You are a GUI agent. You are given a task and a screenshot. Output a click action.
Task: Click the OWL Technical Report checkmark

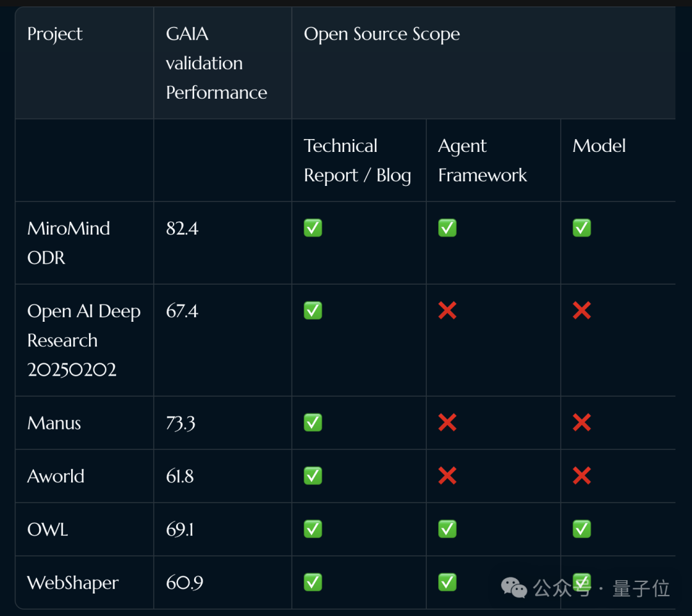313,529
